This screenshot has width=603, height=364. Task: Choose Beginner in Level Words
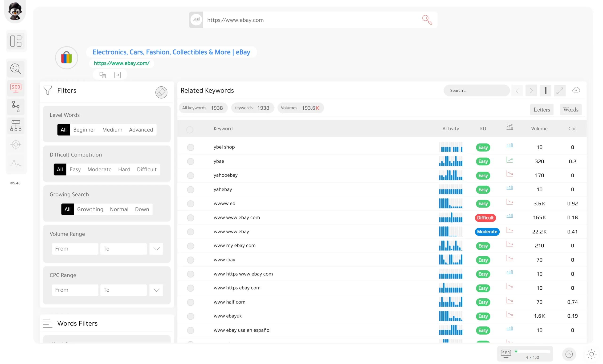point(84,130)
